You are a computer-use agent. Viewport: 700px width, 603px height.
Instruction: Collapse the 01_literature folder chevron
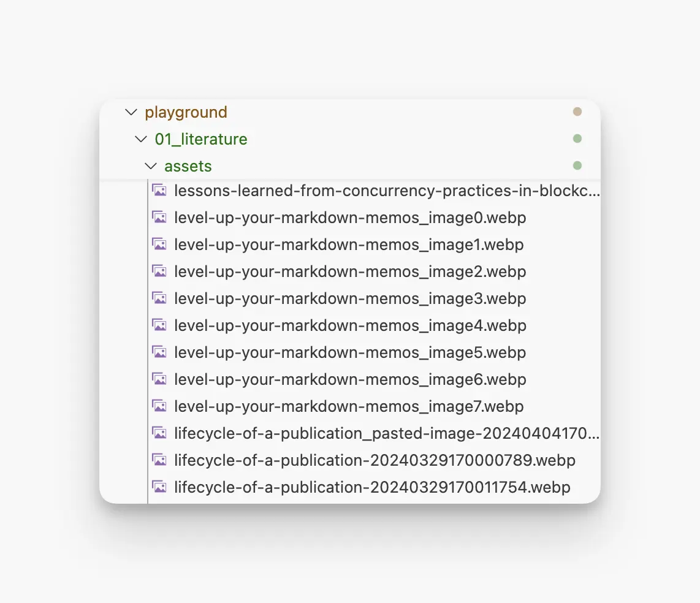(x=140, y=139)
